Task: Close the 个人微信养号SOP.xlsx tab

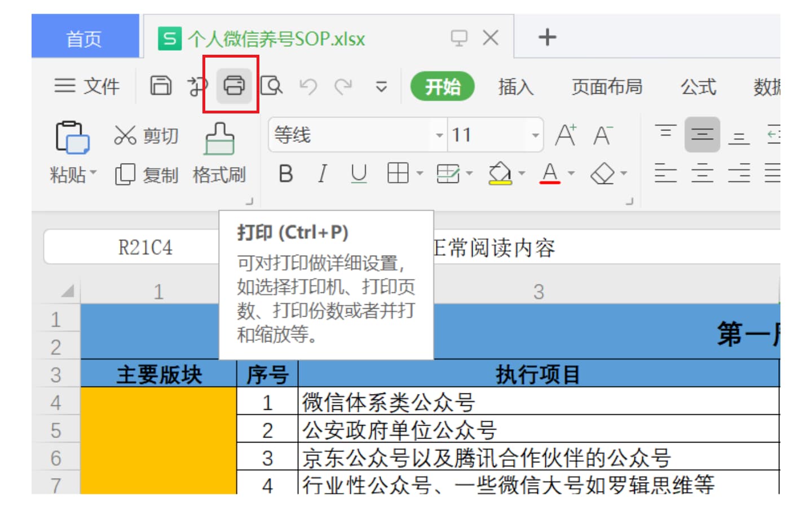Action: 491,38
